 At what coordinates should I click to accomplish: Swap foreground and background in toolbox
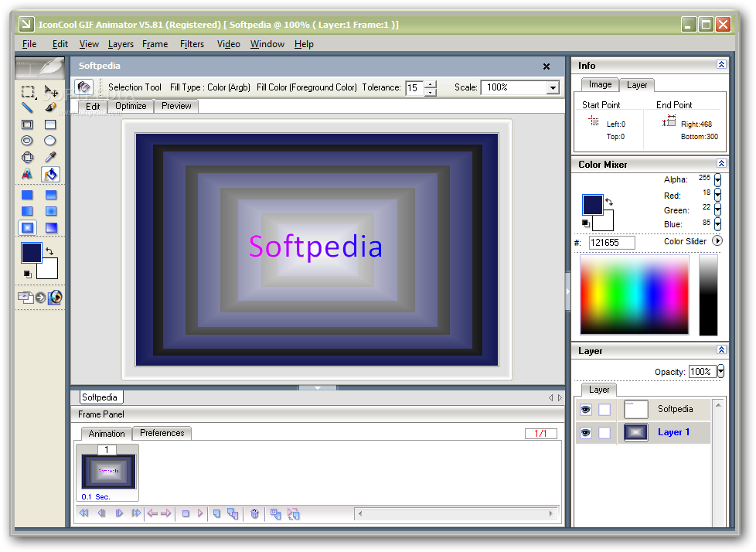[49, 250]
